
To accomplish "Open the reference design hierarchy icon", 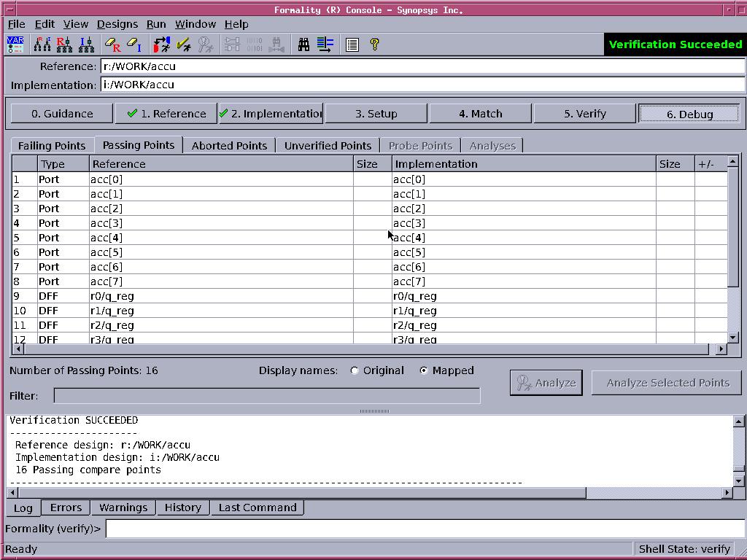I will [64, 44].
